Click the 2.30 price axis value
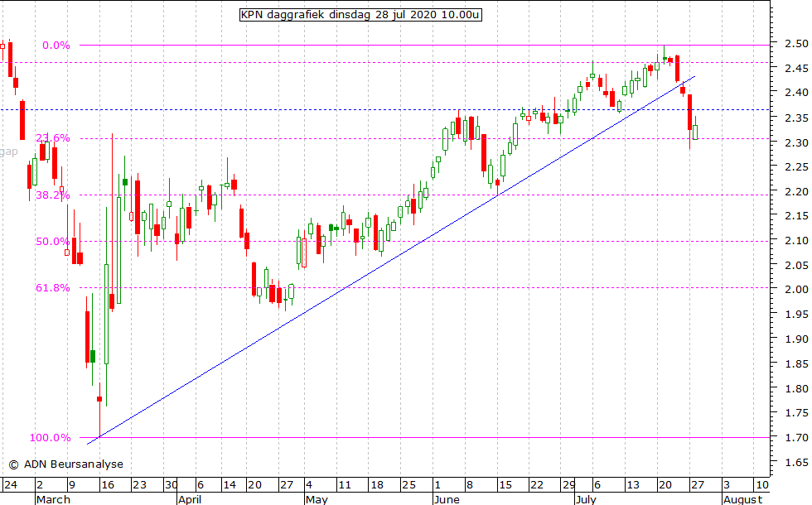Image resolution: width=812 pixels, height=505 pixels. (796, 142)
